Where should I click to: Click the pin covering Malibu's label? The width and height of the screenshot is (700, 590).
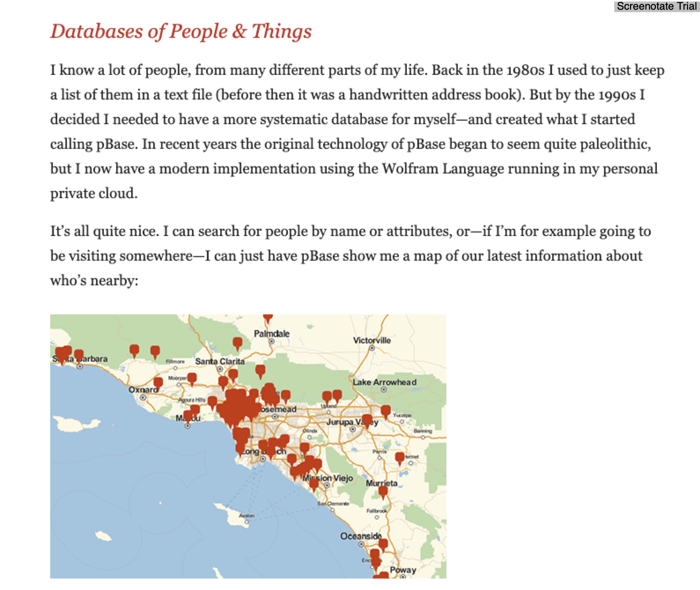[x=188, y=415]
